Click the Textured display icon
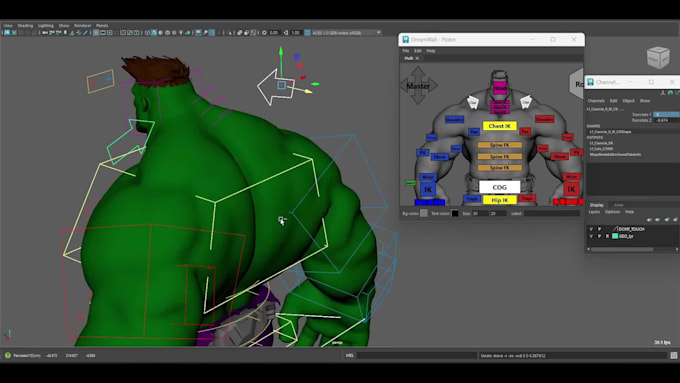 pyautogui.click(x=174, y=33)
